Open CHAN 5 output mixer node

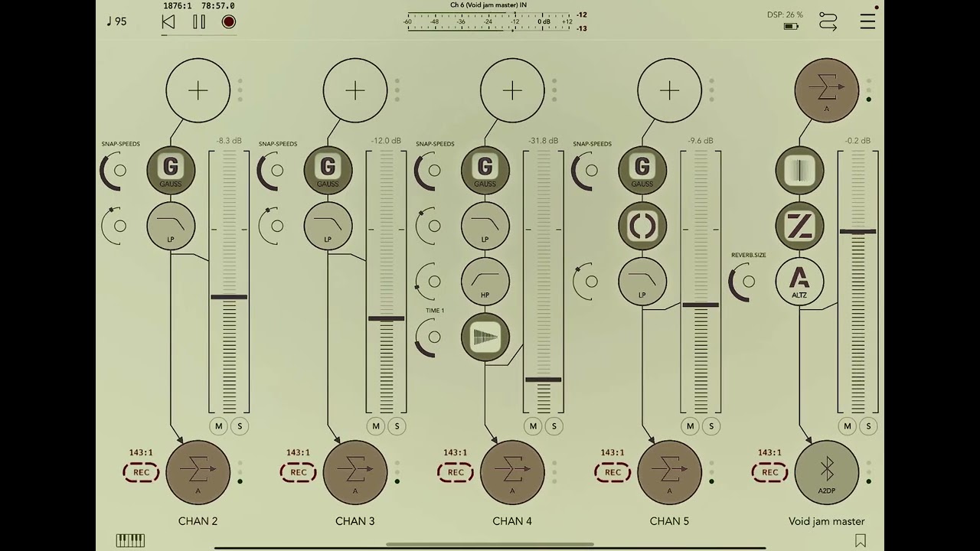click(x=670, y=472)
